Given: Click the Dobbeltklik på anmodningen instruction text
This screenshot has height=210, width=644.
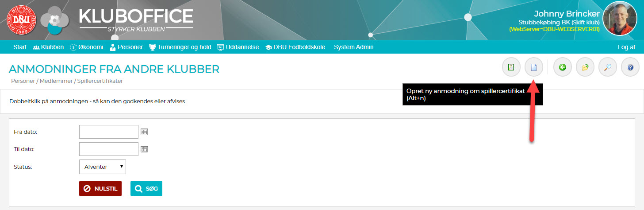Looking at the screenshot, I should pyautogui.click(x=97, y=101).
